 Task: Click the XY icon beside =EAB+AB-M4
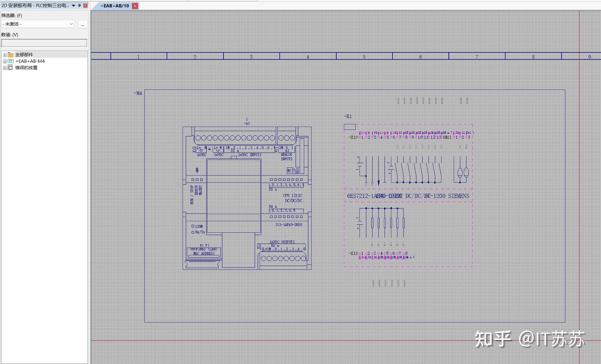[11, 61]
